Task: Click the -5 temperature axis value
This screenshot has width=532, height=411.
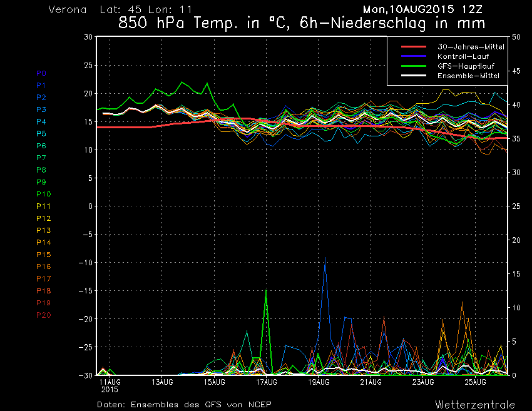Action: [x=88, y=235]
